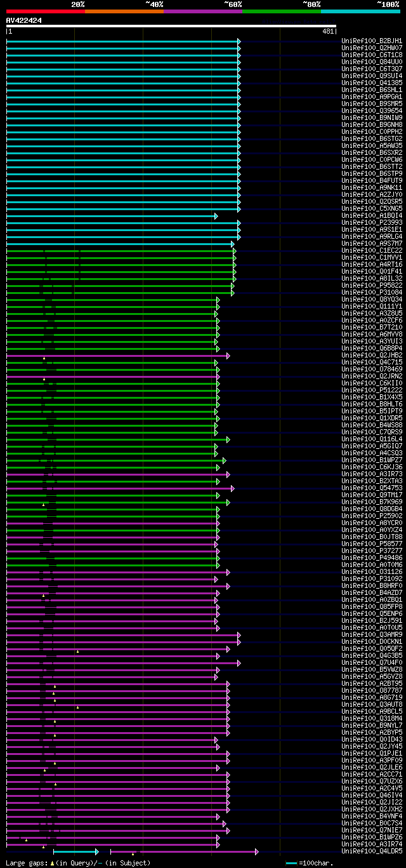Image resolution: width=406 pixels, height=868 pixels.
Task: Click the cyan 100char scale marker
Action: click(291, 863)
